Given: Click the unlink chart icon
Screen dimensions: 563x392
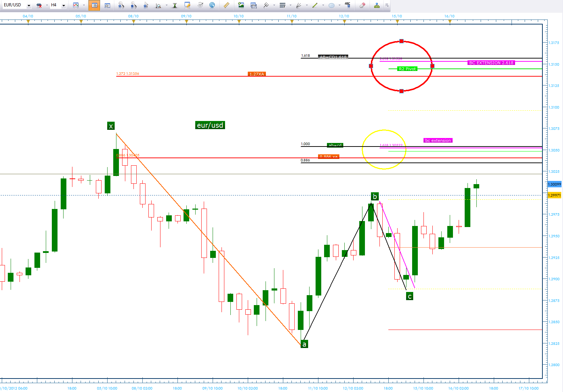Looking at the screenshot, I should [39, 5].
